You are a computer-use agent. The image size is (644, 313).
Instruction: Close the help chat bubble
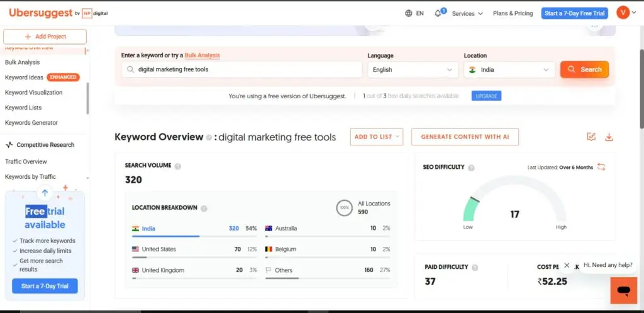[567, 265]
